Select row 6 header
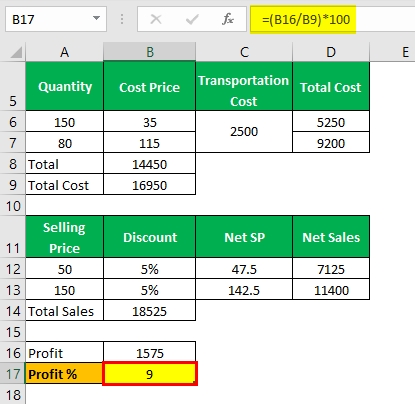The image size is (415, 404). [x=13, y=122]
